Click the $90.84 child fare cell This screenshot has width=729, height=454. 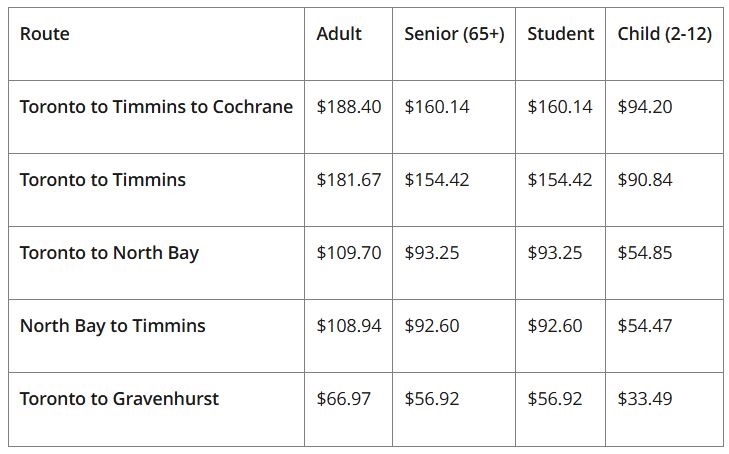(645, 180)
